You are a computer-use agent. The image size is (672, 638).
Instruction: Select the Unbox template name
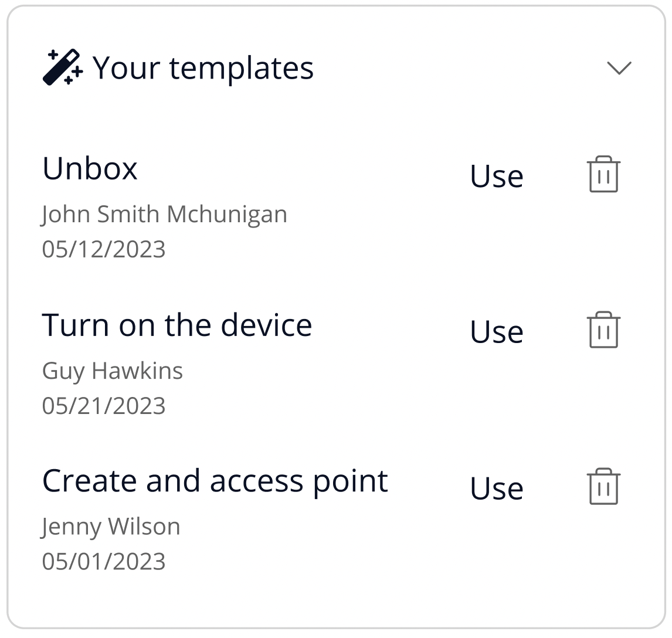click(90, 169)
